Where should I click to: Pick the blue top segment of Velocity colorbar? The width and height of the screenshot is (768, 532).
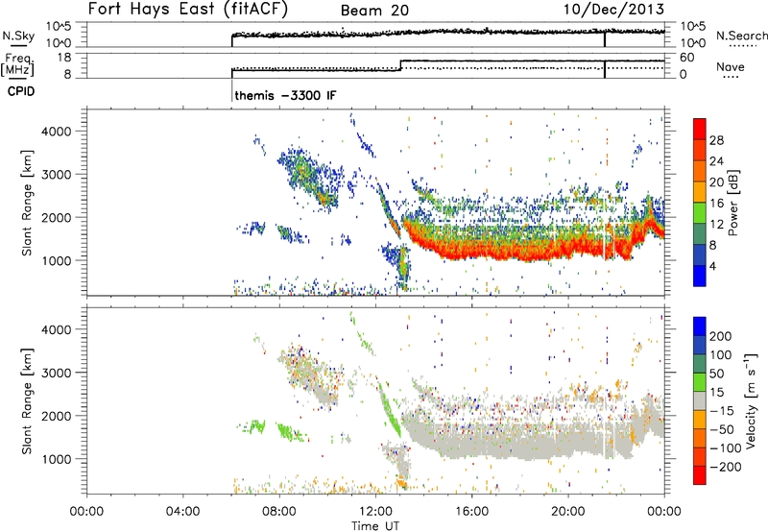700,326
